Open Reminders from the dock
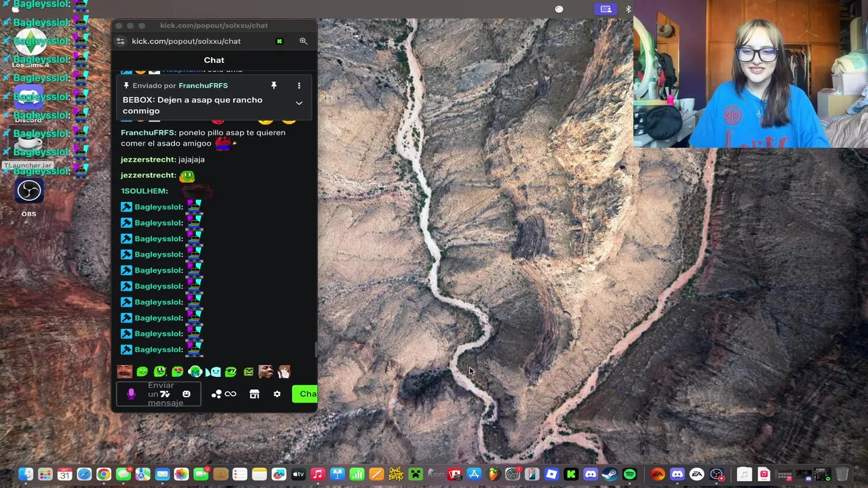The image size is (868, 488). pyautogui.click(x=239, y=474)
